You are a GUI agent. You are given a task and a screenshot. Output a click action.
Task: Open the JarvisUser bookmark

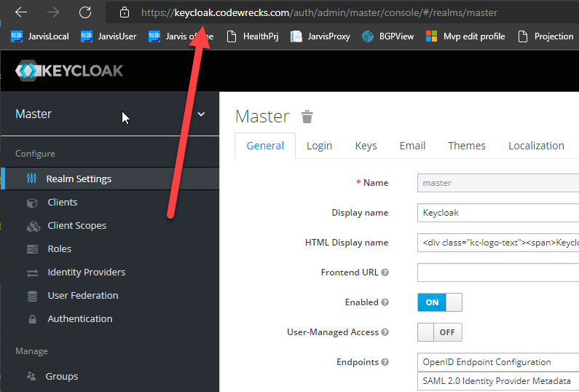pyautogui.click(x=109, y=36)
